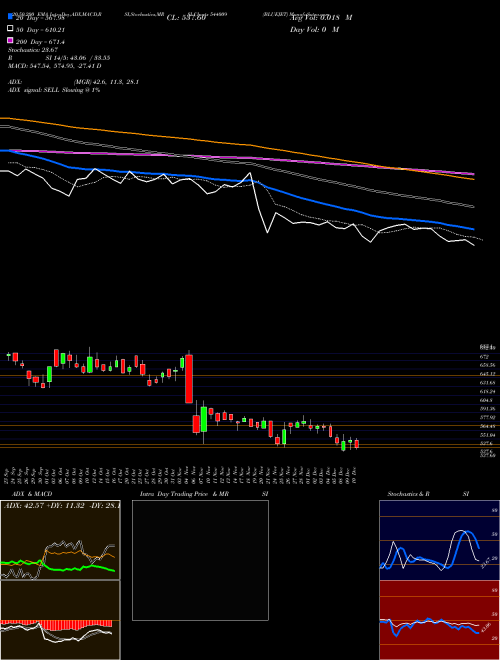The image size is (500, 660).
Task: Click the 672 price axis label
Action: 484,357
